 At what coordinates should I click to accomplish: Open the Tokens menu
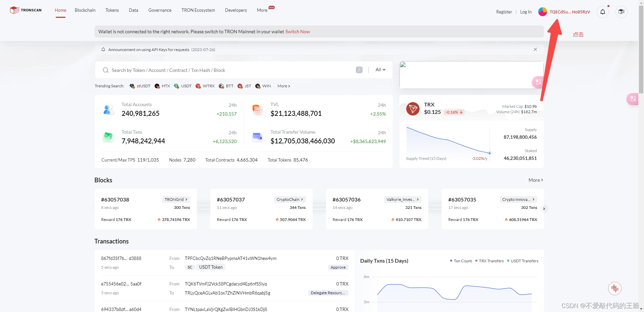coord(112,10)
